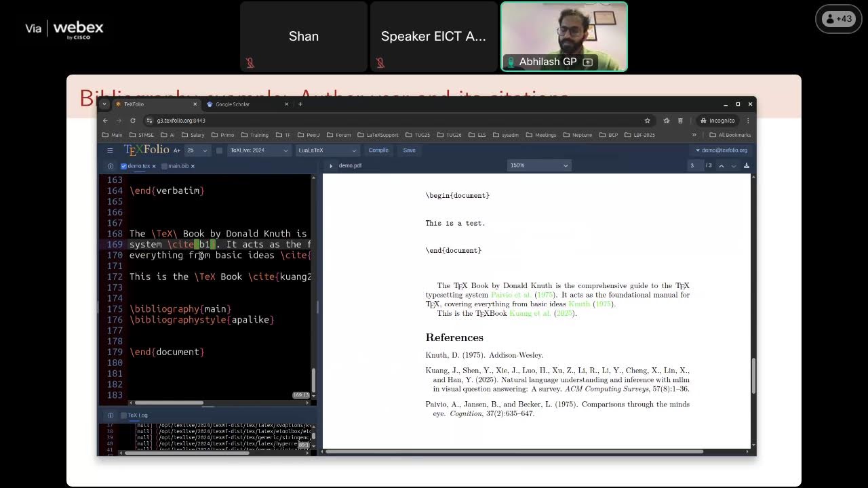Click the Incognito indicator button
This screenshot has height=488, width=868.
tap(717, 121)
